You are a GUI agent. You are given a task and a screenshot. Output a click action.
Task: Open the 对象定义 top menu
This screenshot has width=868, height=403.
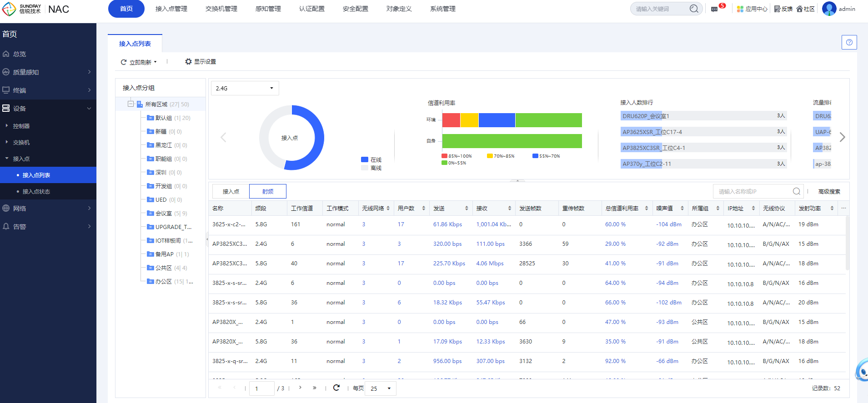[x=399, y=9]
